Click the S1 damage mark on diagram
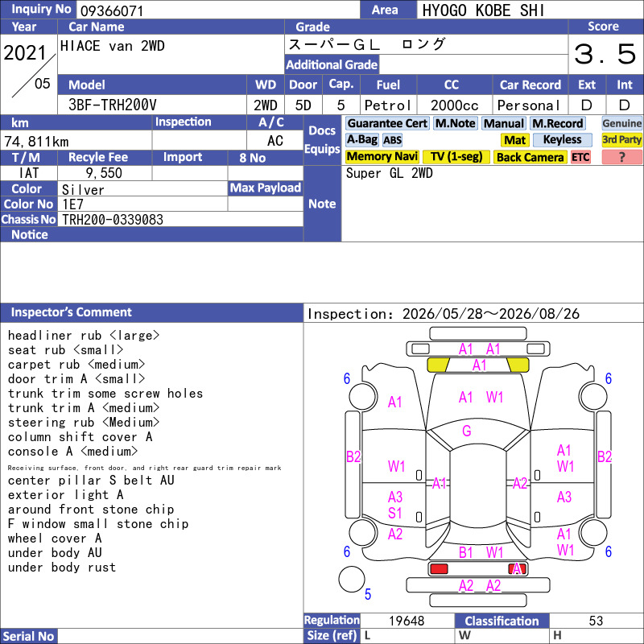Viewport: 644px width, 644px height. tap(394, 513)
